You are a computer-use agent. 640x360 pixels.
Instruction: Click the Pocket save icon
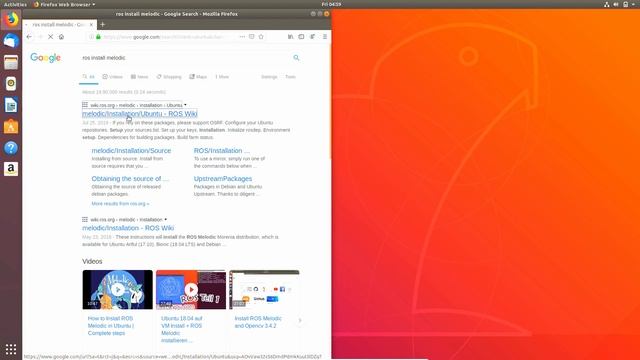pos(251,37)
